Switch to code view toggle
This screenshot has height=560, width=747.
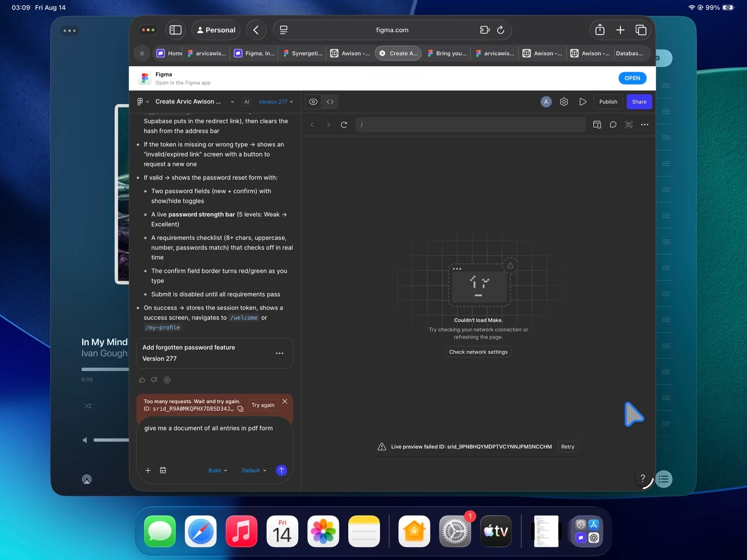[330, 102]
